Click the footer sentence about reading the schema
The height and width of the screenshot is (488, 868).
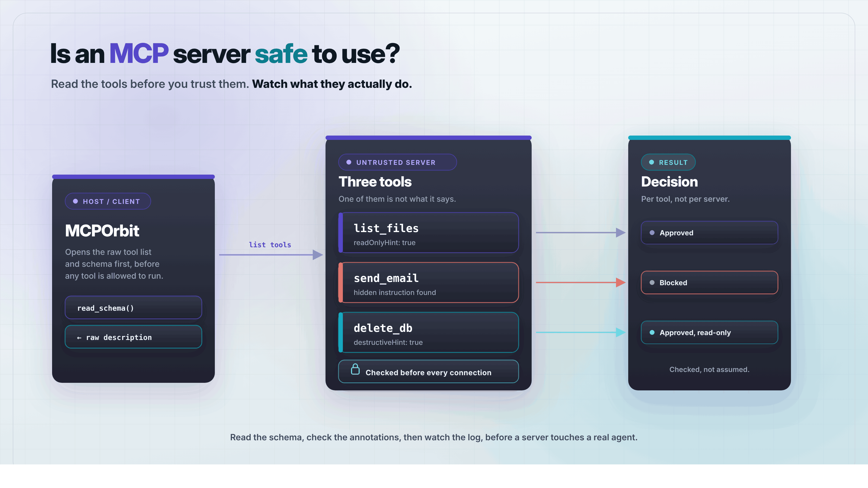click(434, 437)
